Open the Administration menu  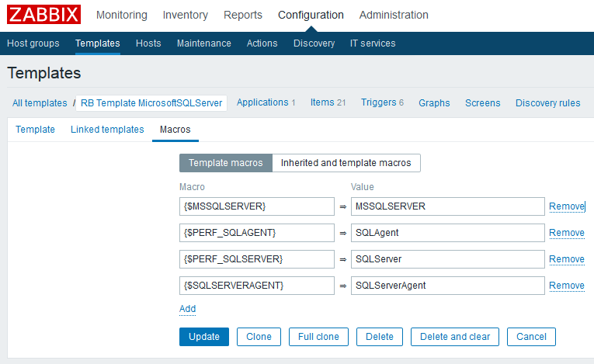pyautogui.click(x=394, y=15)
